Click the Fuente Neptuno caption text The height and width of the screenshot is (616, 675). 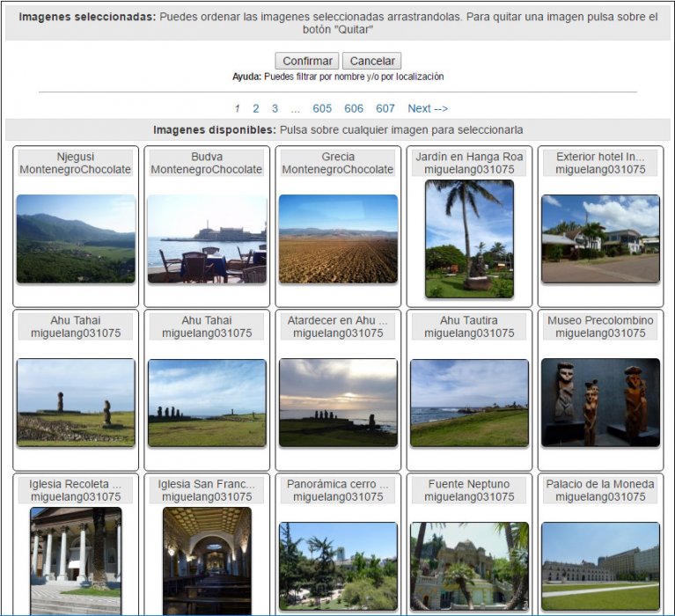(469, 490)
